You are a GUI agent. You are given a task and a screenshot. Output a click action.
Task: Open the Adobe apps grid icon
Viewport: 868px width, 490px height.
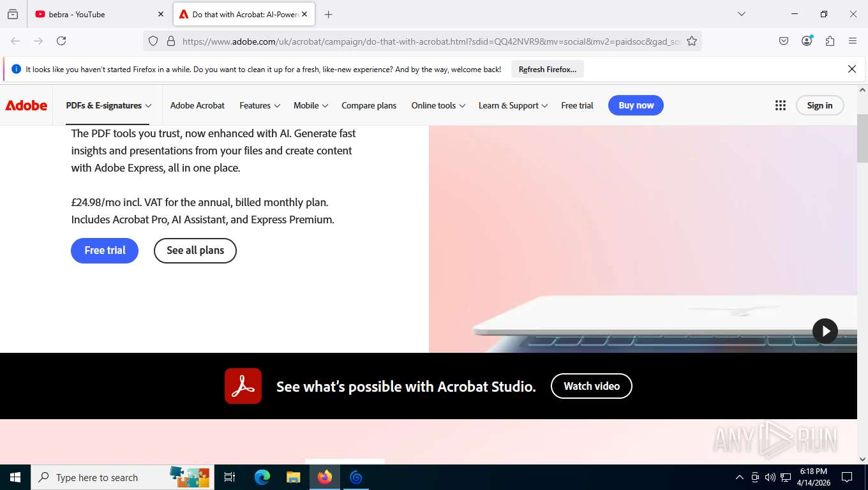780,105
